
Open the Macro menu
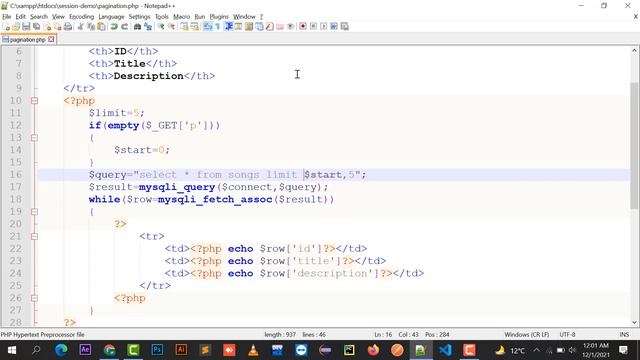coord(181,17)
